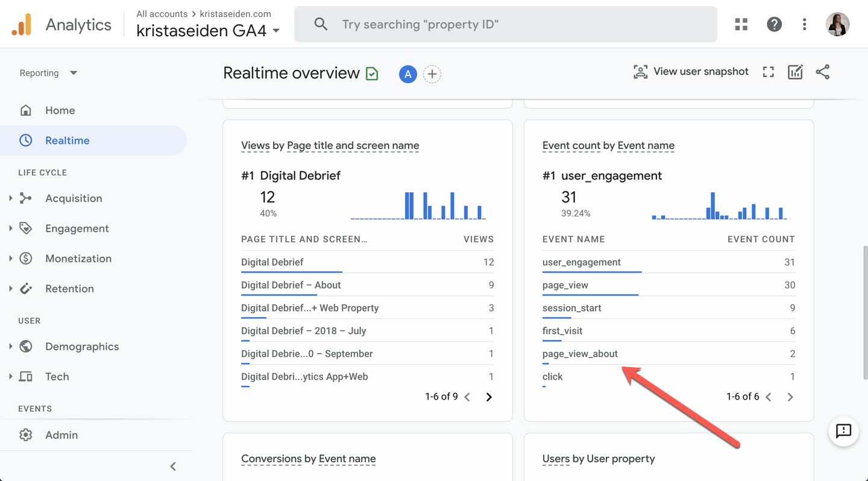Open Admin settings label
Screen dimensions: 868x481
[61, 435]
